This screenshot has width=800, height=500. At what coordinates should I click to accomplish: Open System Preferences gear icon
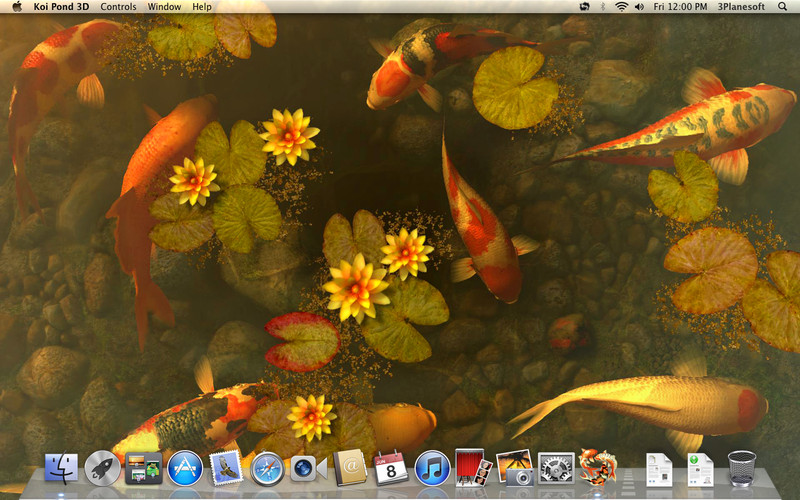pyautogui.click(x=556, y=467)
